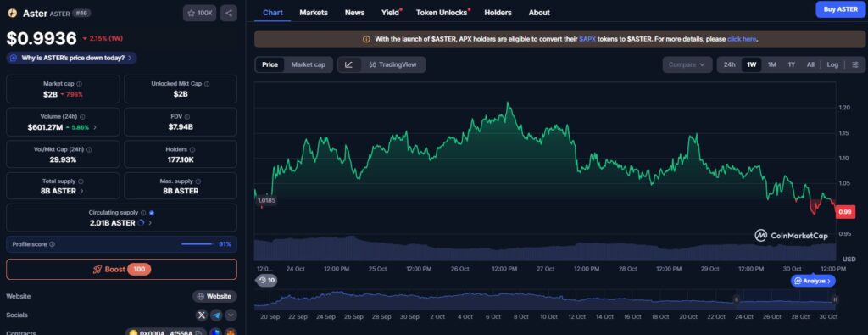This screenshot has height=335, width=868.
Task: Click the Analyze button
Action: [x=813, y=281]
